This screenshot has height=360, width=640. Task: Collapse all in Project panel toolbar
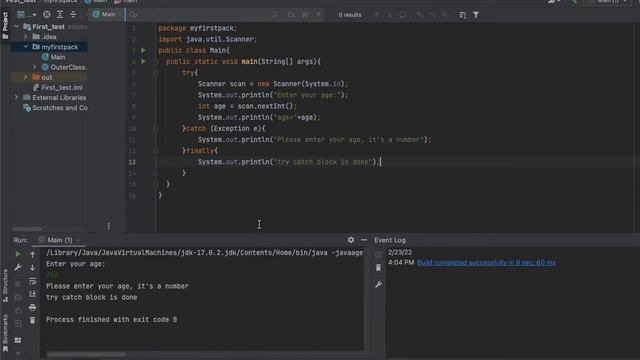pyautogui.click(x=73, y=15)
